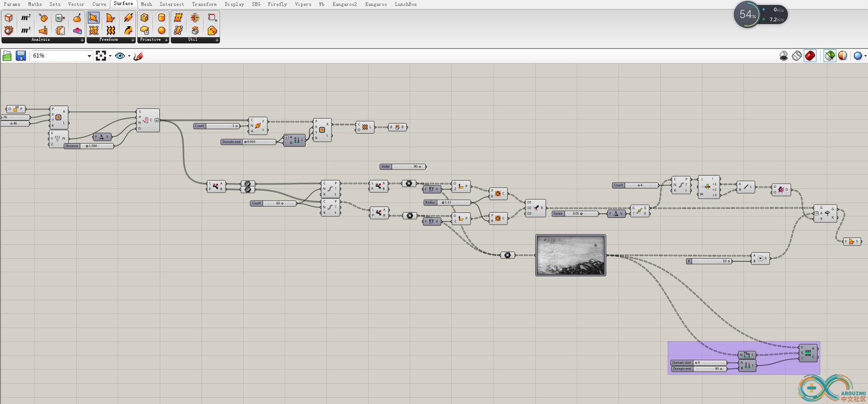
Task: Activate the red pencil sketch tool
Action: click(139, 56)
